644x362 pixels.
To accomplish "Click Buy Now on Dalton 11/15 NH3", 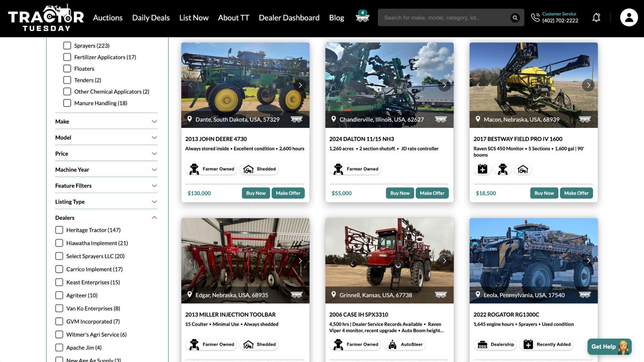I will point(400,193).
